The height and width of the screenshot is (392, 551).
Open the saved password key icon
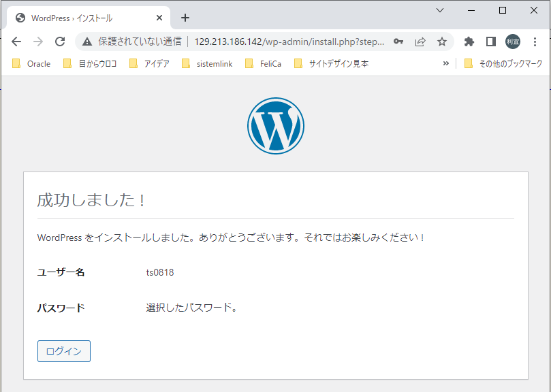coord(398,42)
